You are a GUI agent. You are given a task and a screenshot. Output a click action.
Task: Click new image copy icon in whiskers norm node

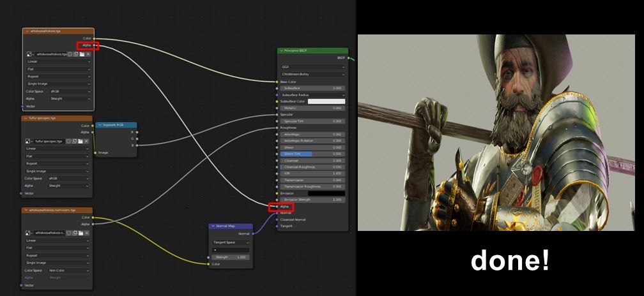75,233
